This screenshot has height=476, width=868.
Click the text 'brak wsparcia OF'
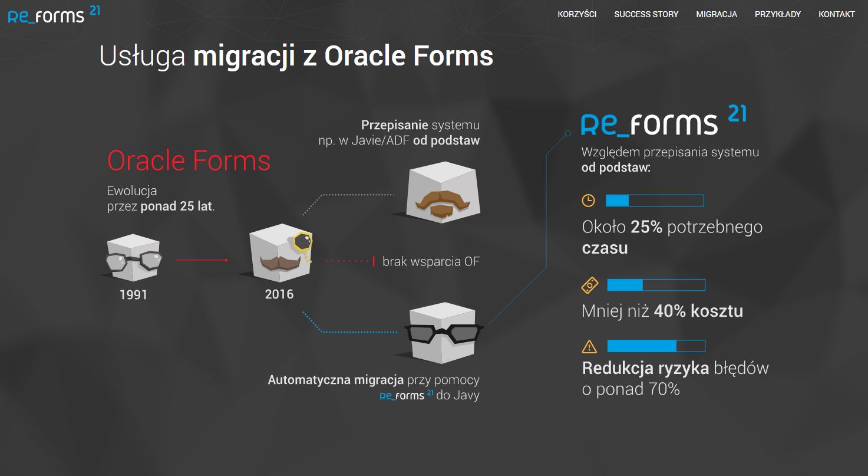pos(431,261)
